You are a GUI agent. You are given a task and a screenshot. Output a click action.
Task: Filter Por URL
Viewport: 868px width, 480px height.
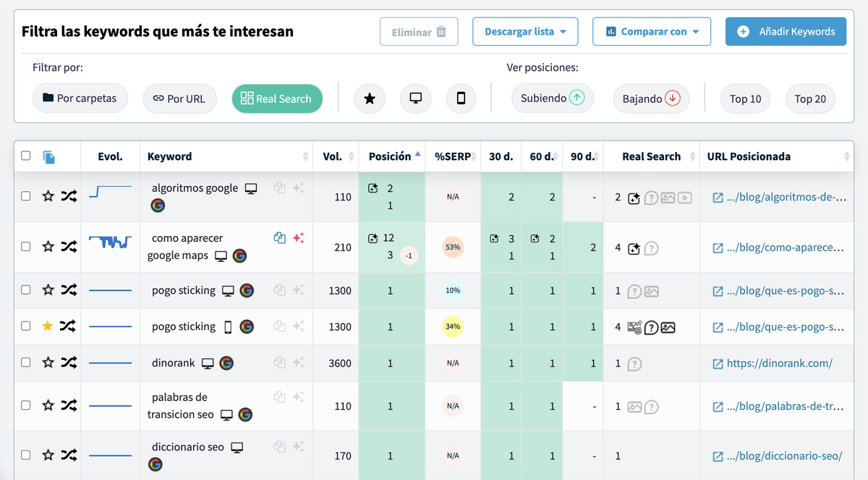pos(179,98)
